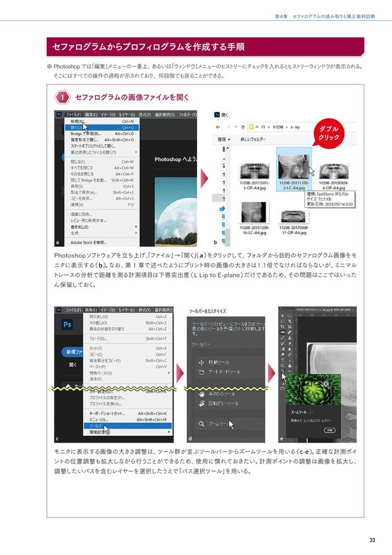Choose キーボードショートカット... in the Edit menu
The height and width of the screenshot is (555, 392).
pyautogui.click(x=128, y=413)
